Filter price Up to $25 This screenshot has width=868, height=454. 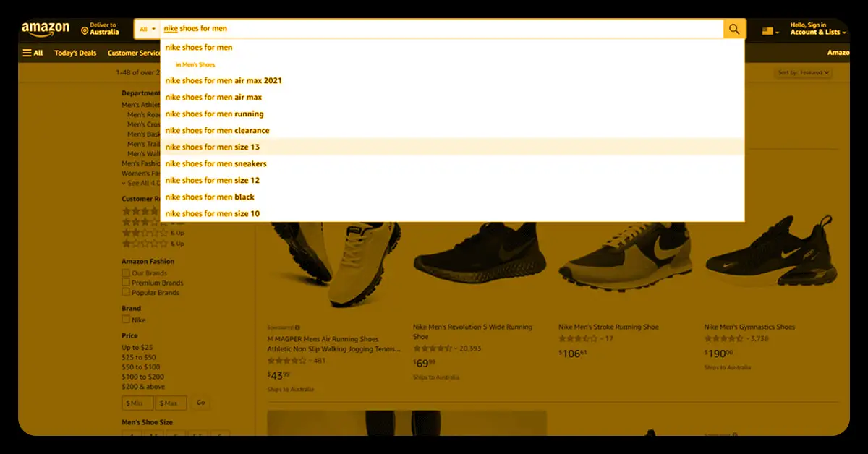point(137,347)
